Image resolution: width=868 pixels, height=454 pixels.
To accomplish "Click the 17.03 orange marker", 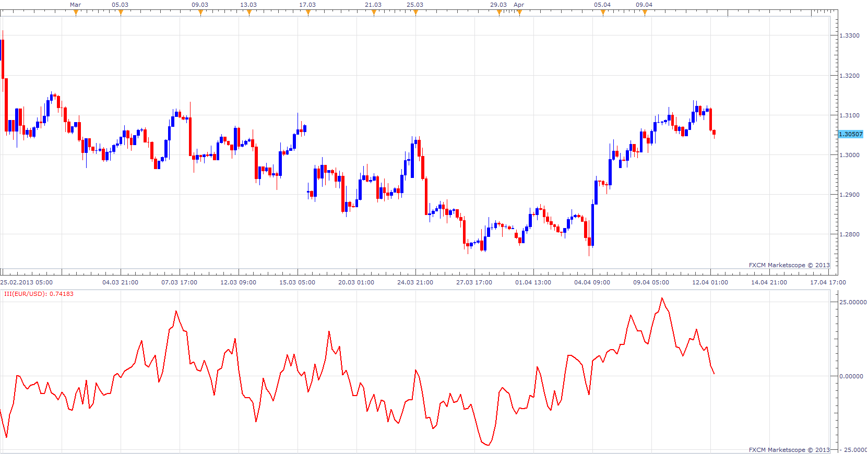I will (308, 13).
